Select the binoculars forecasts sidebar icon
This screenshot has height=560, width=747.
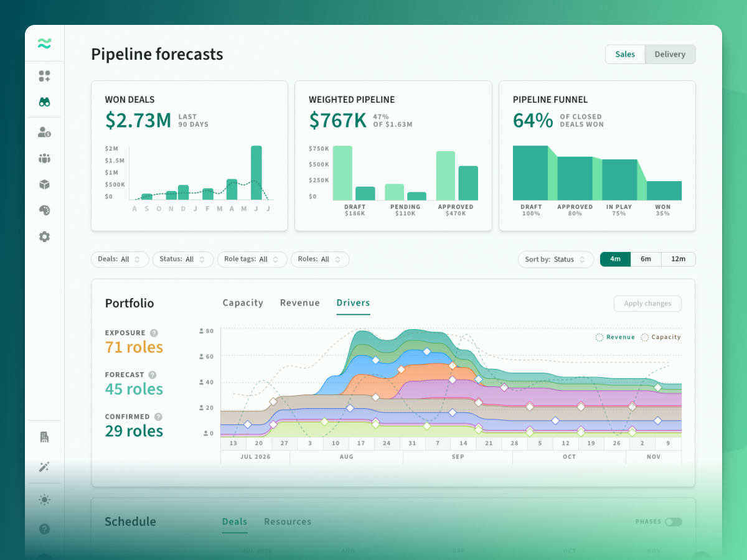point(44,102)
